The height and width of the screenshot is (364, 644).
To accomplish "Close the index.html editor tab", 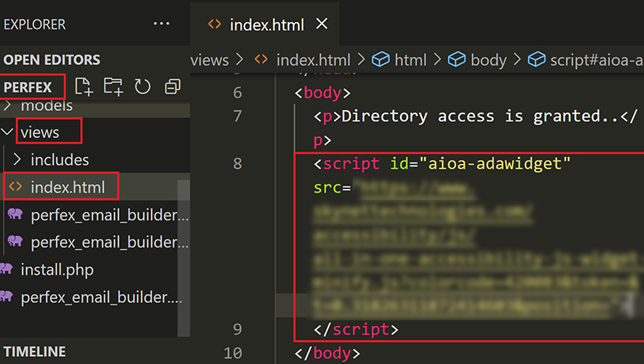I will click(x=322, y=24).
